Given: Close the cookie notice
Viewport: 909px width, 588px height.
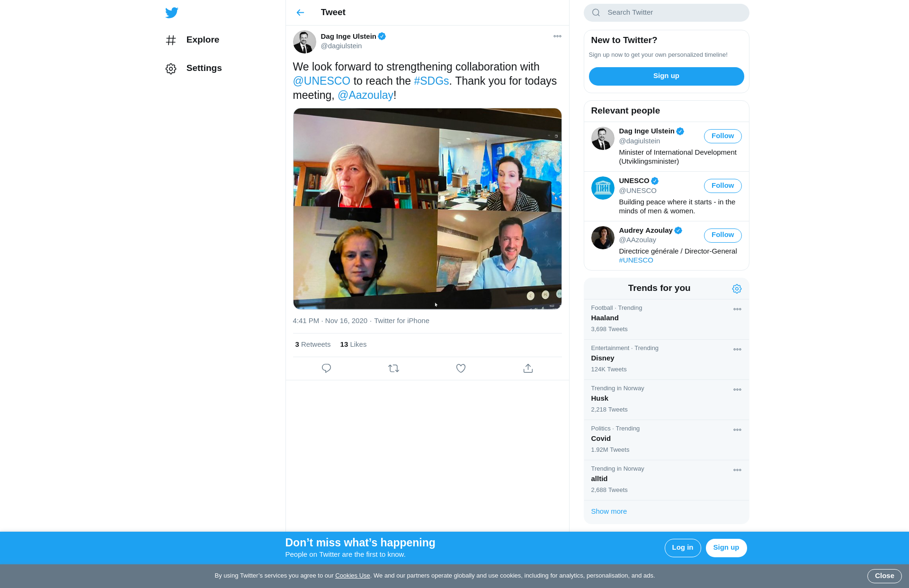Looking at the screenshot, I should tap(884, 576).
